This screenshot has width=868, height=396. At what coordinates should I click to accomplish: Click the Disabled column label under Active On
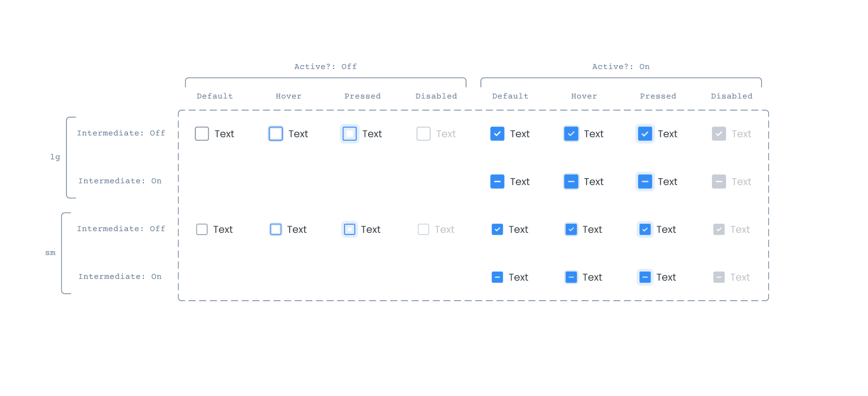pyautogui.click(x=732, y=96)
